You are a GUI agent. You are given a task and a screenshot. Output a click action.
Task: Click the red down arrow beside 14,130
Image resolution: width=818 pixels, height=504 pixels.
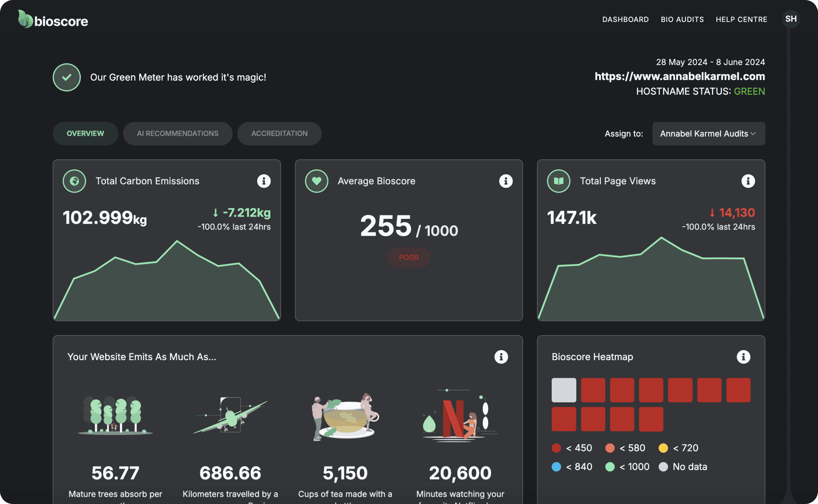(712, 212)
